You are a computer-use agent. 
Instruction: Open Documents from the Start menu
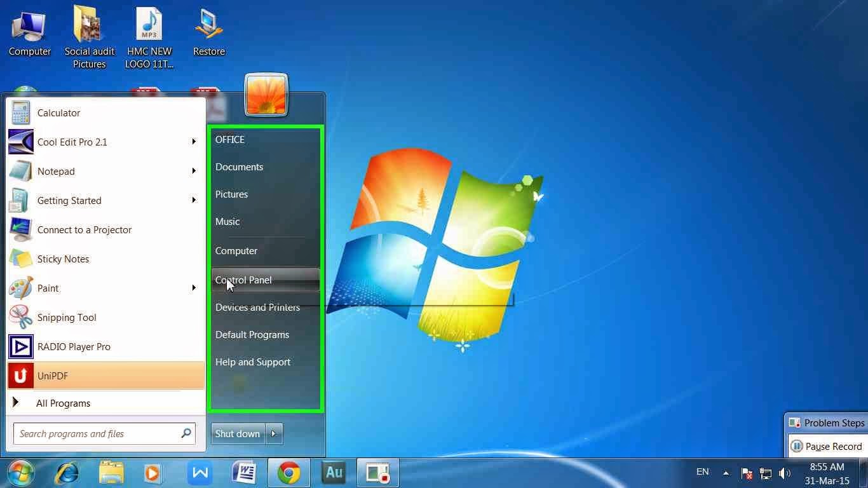[x=266, y=167]
